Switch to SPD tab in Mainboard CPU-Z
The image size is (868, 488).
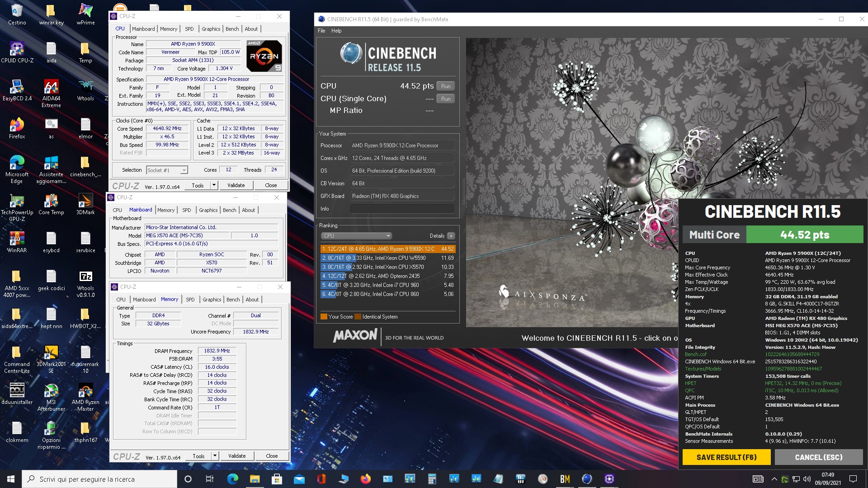[186, 210]
